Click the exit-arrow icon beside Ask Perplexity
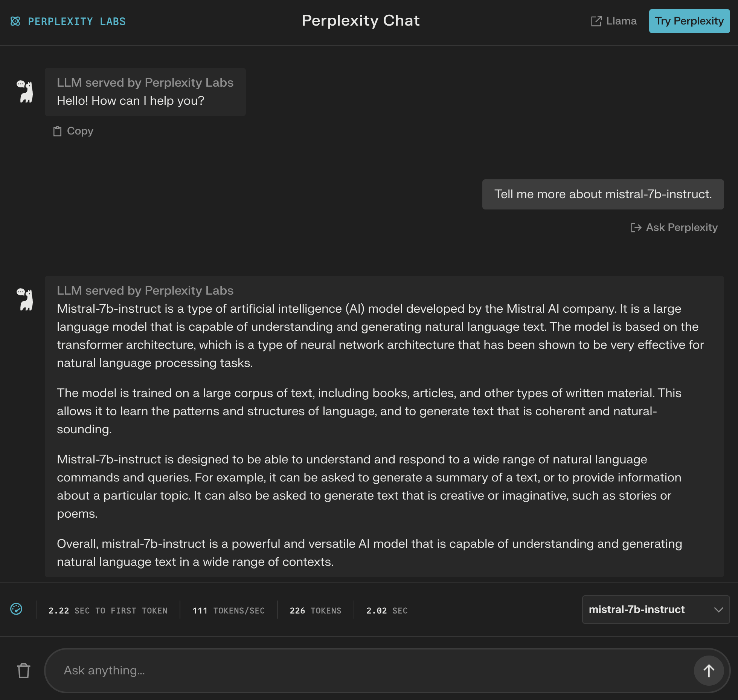The image size is (738, 700). coord(636,228)
